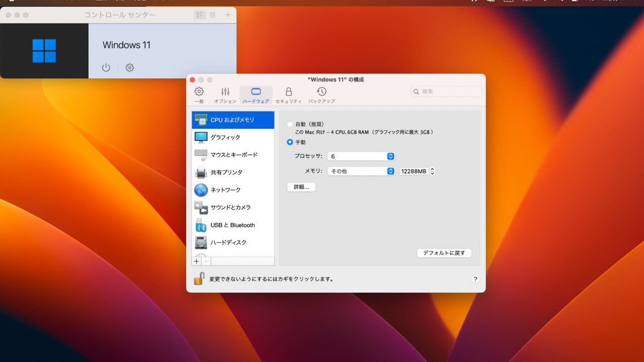This screenshot has width=644, height=362.
Task: Expand the メモリ dropdown
Action: tap(361, 171)
